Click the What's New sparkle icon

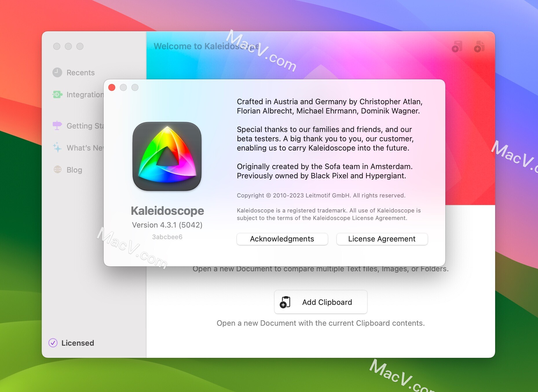(x=57, y=147)
